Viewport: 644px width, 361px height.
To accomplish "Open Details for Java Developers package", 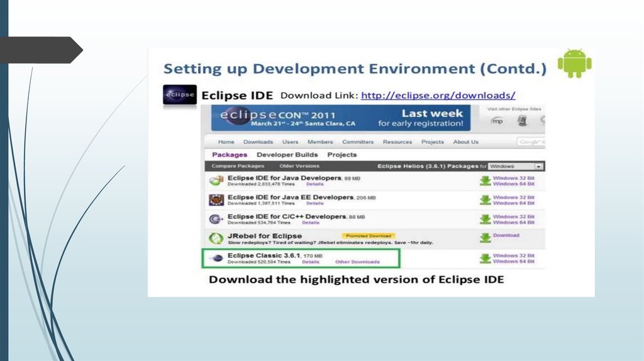I will pos(314,184).
